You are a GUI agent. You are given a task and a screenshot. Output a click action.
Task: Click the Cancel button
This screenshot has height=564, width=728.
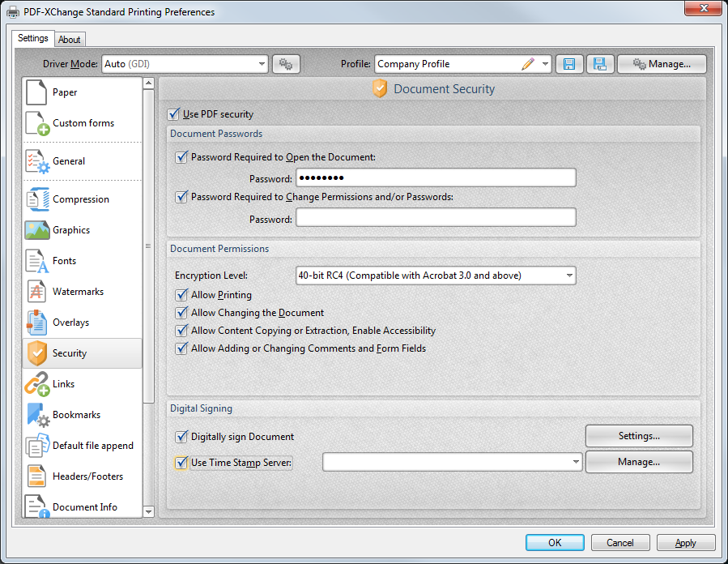pyautogui.click(x=620, y=543)
